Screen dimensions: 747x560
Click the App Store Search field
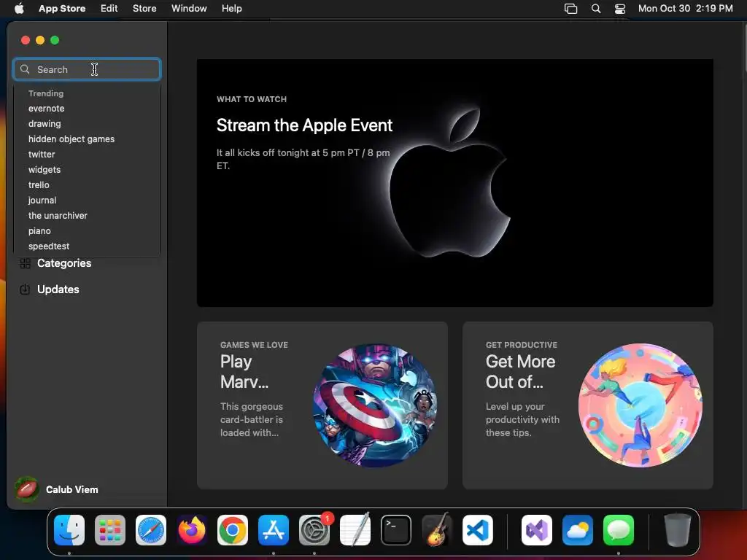pyautogui.click(x=87, y=69)
